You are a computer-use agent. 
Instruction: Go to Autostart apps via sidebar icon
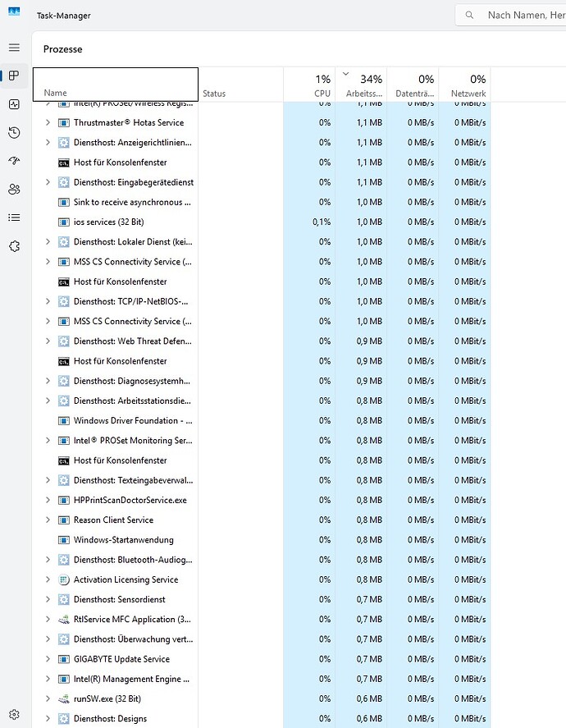tap(14, 161)
